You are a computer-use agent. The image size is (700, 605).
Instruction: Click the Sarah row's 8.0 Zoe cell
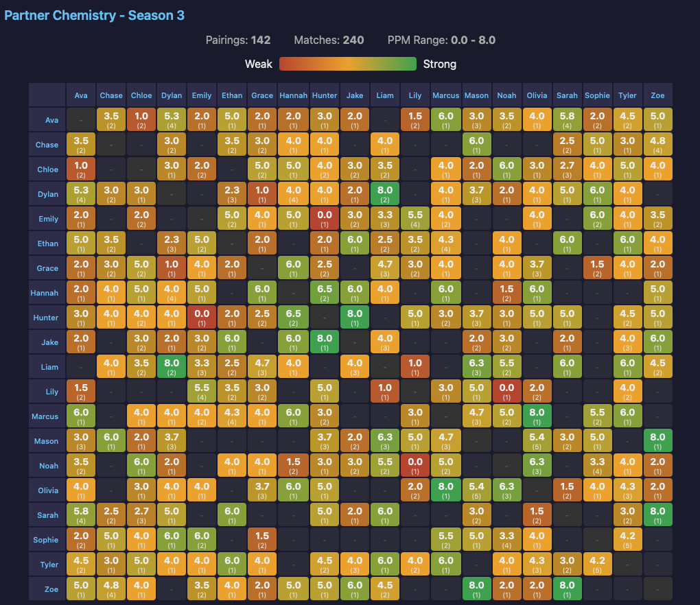(x=657, y=515)
